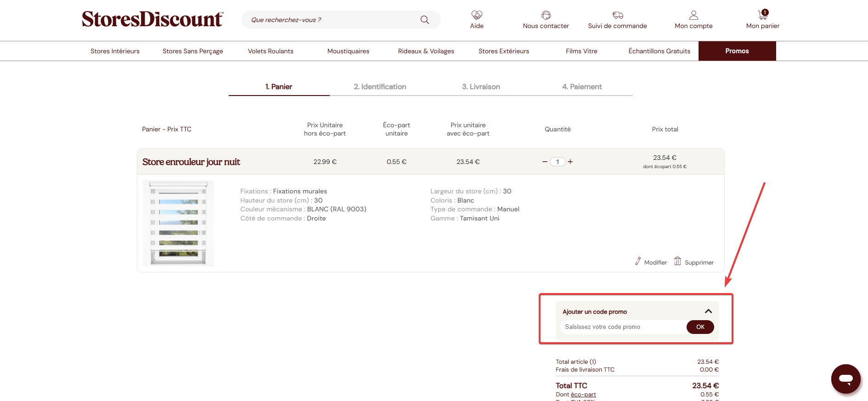Click the BLANC (RAL 9003) value
The image size is (868, 401).
[x=337, y=209]
